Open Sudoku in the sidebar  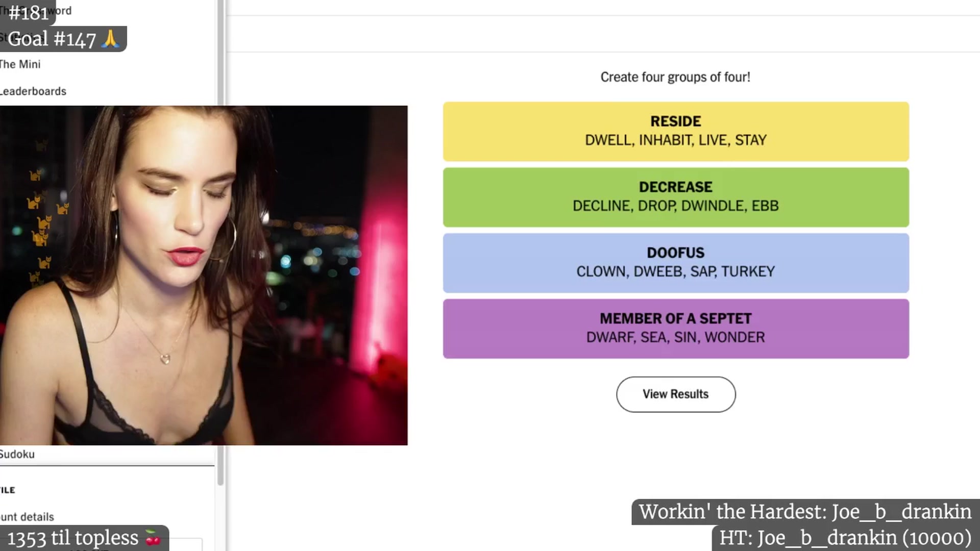(x=17, y=454)
